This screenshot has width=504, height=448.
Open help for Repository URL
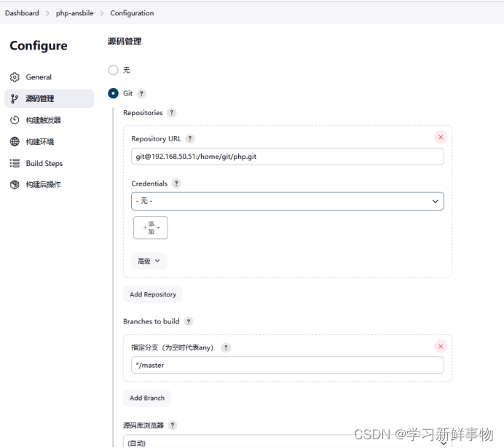(x=190, y=138)
